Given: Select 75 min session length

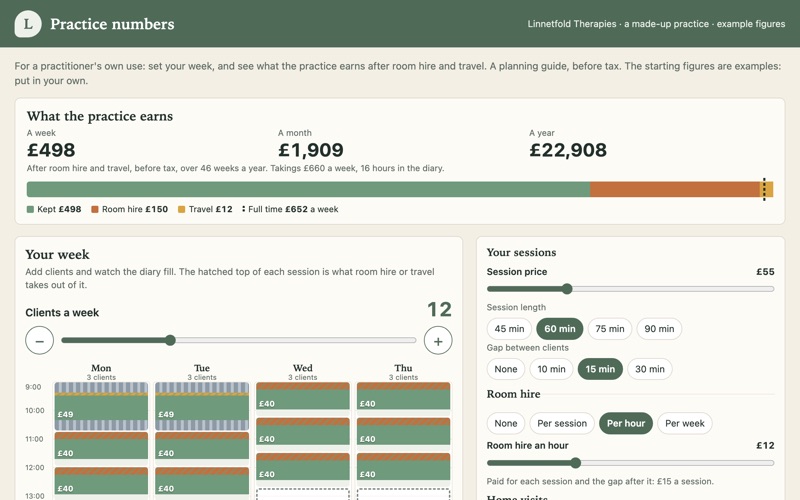Looking at the screenshot, I should tap(610, 329).
